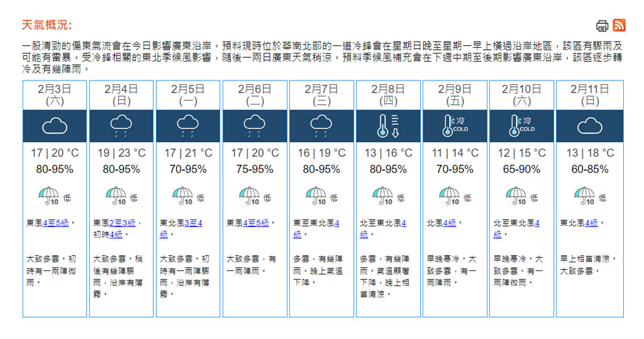The height and width of the screenshot is (339, 644).
Task: Open the 4至5級 wind link for 2月3日
Action: tap(55, 223)
